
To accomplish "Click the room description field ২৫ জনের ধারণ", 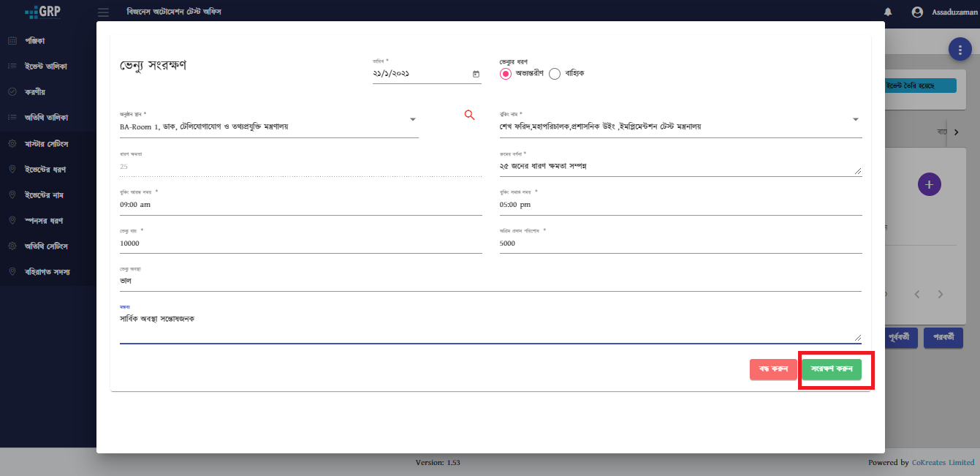I will pos(681,166).
